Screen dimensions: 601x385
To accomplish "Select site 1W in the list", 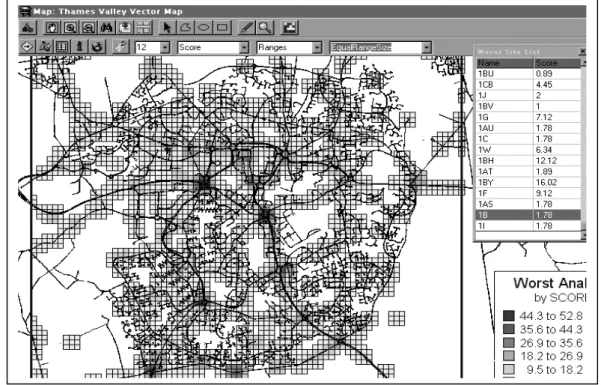I will [529, 150].
